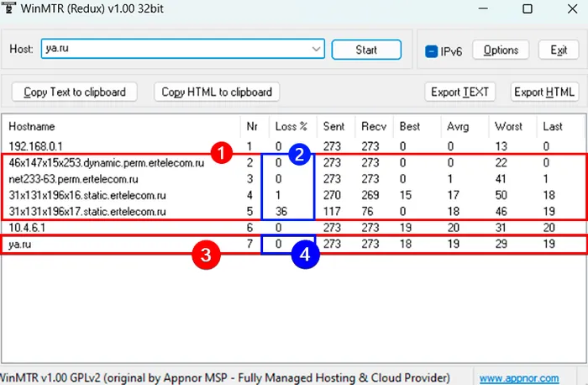Click the Sent value 117
Viewport: 588px width, 385px height.
point(333,212)
